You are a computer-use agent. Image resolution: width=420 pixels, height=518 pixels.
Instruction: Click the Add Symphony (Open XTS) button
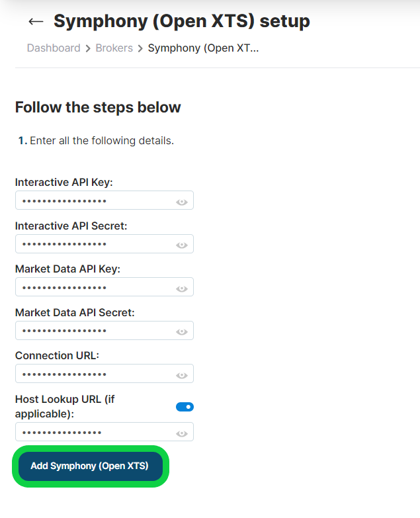tap(91, 466)
